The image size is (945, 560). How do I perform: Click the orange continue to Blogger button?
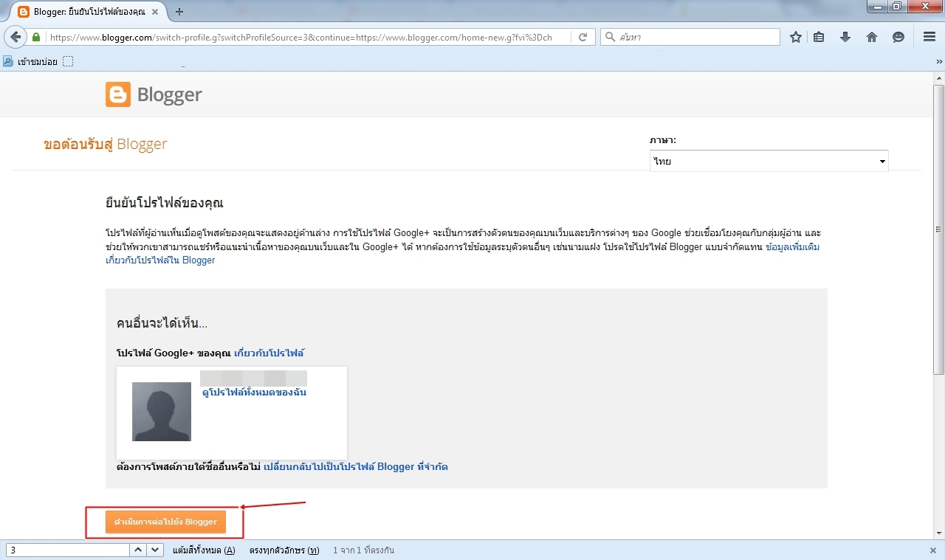[165, 522]
